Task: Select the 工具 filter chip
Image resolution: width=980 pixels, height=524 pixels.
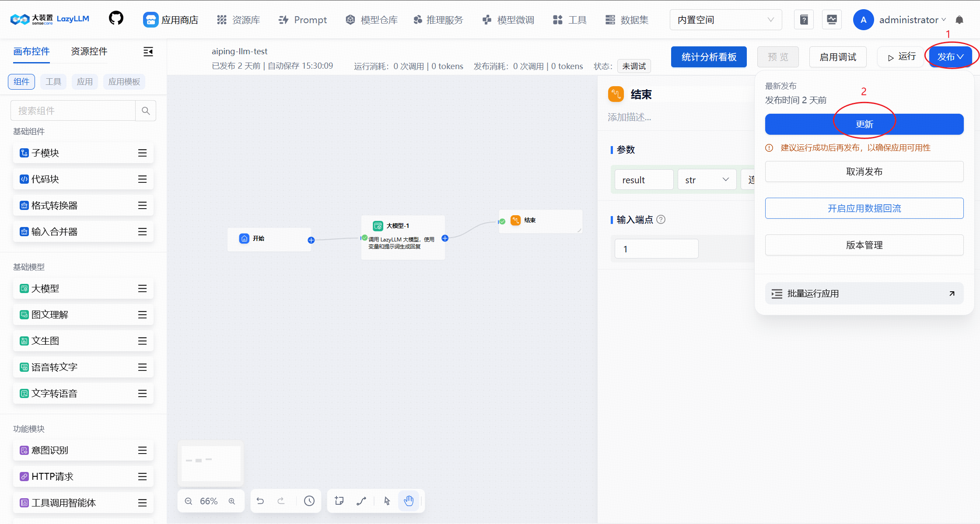Action: tap(53, 82)
